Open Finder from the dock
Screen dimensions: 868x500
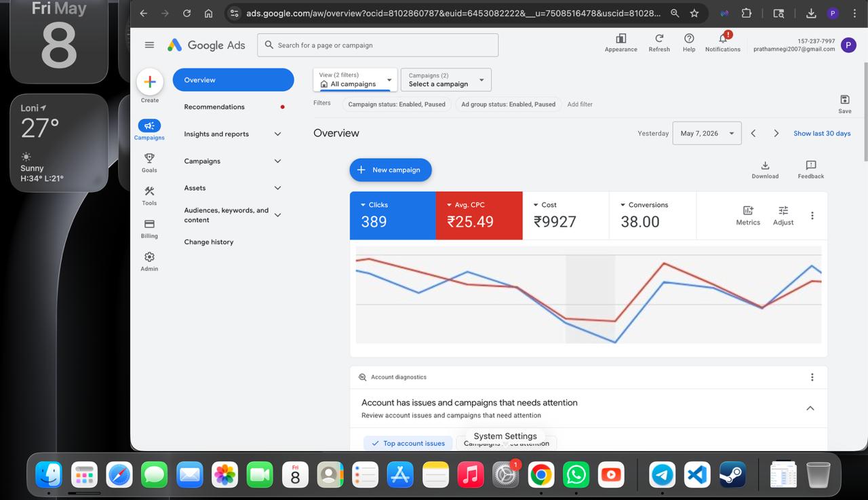point(49,475)
